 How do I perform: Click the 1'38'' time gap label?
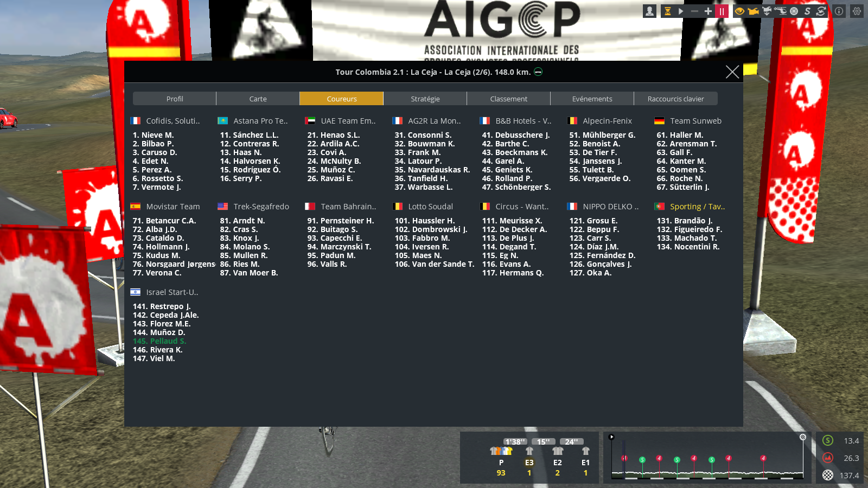point(515,442)
